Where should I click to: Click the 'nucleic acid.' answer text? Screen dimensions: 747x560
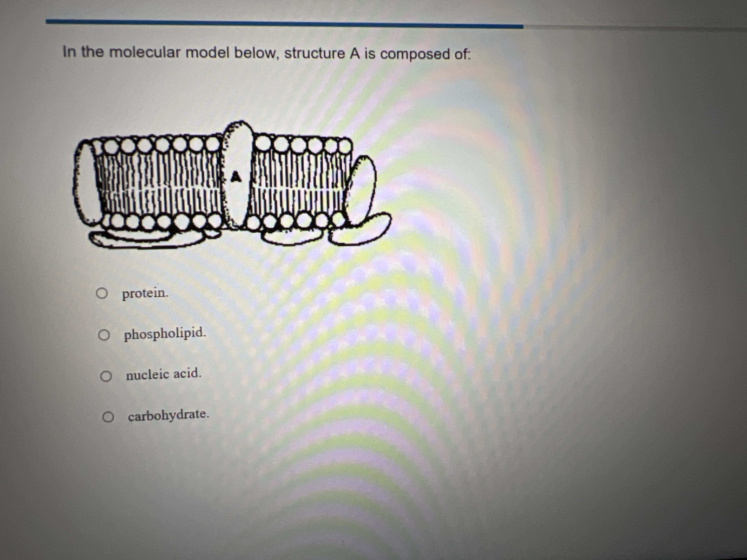click(x=164, y=374)
